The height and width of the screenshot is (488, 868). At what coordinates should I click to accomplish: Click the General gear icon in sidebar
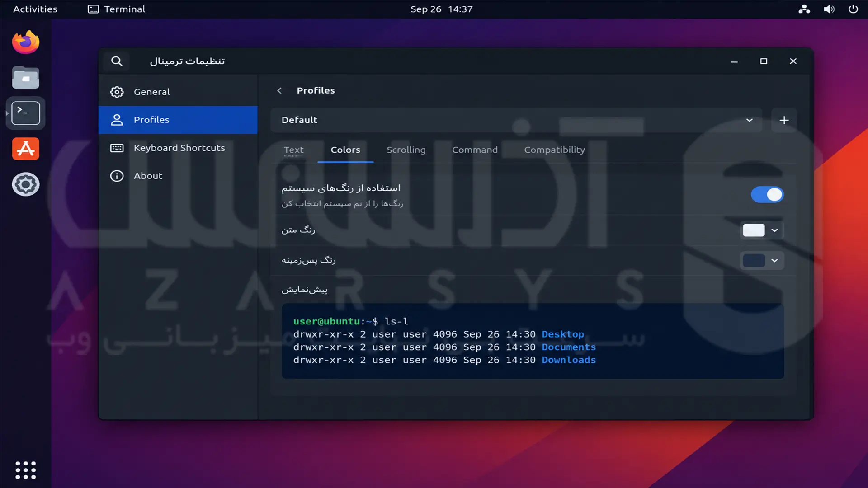(117, 92)
